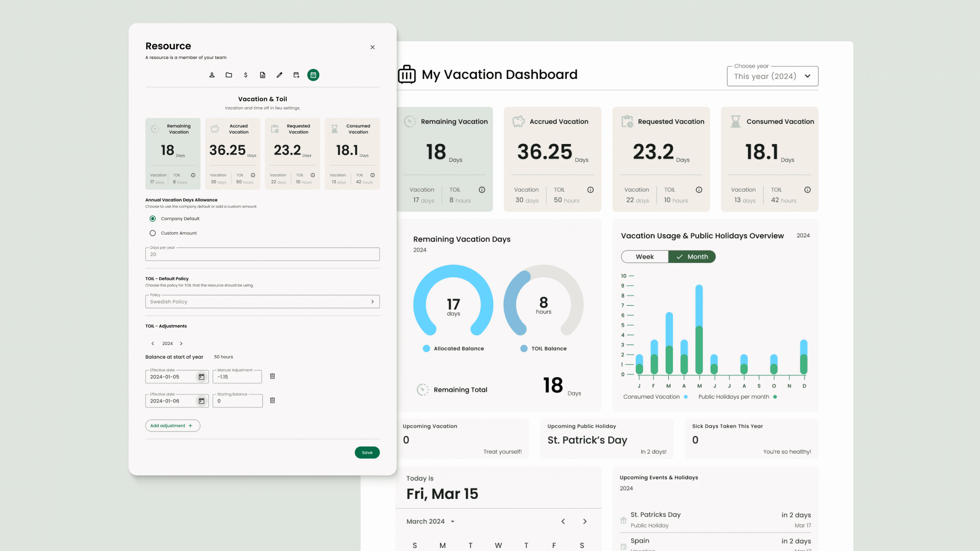Click Add adjustment button

click(x=172, y=425)
